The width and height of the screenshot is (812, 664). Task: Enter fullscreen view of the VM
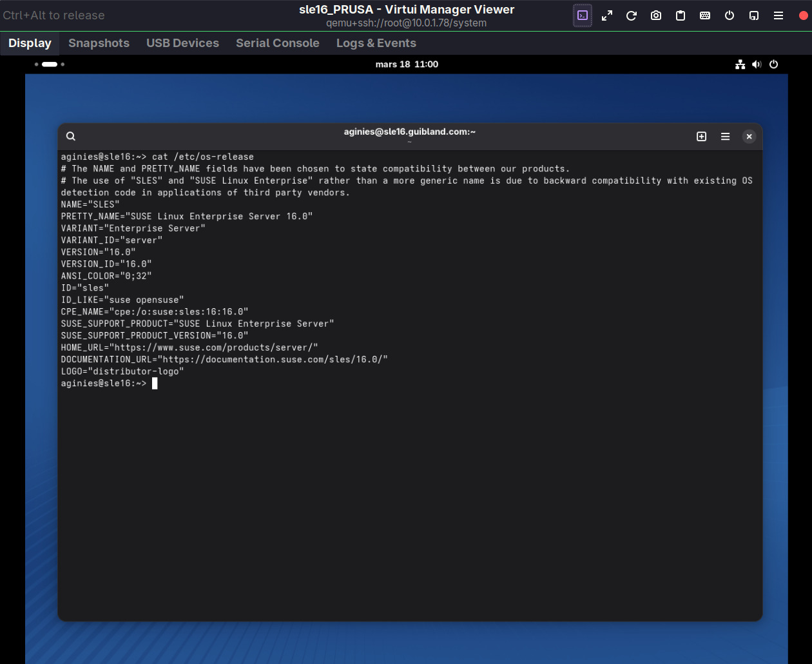pos(607,15)
